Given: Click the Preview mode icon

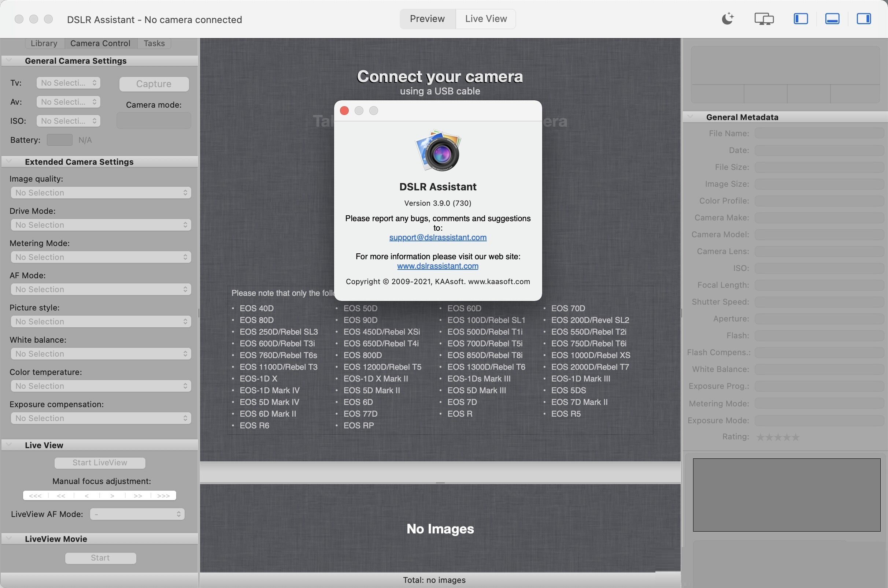Looking at the screenshot, I should click(x=427, y=18).
